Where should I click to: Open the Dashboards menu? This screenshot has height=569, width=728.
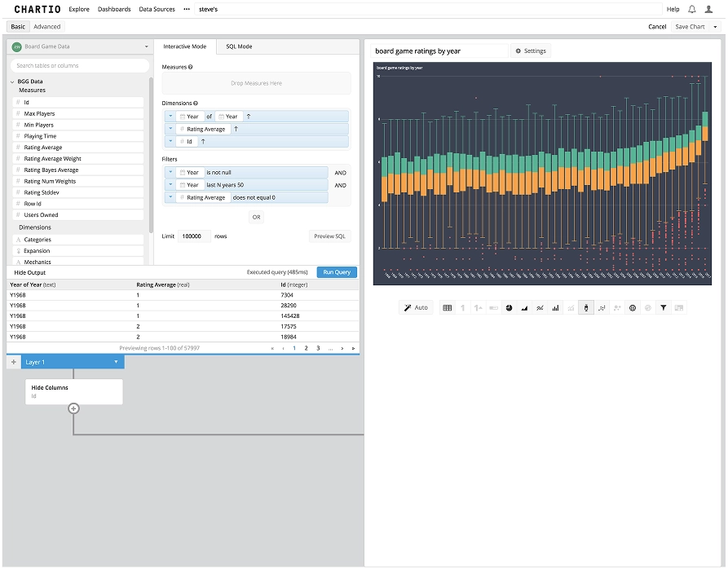114,9
